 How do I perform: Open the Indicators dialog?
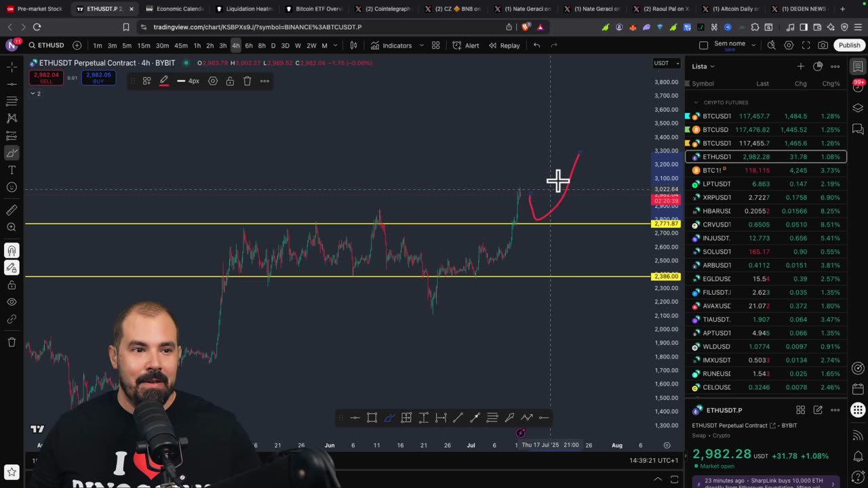(391, 45)
